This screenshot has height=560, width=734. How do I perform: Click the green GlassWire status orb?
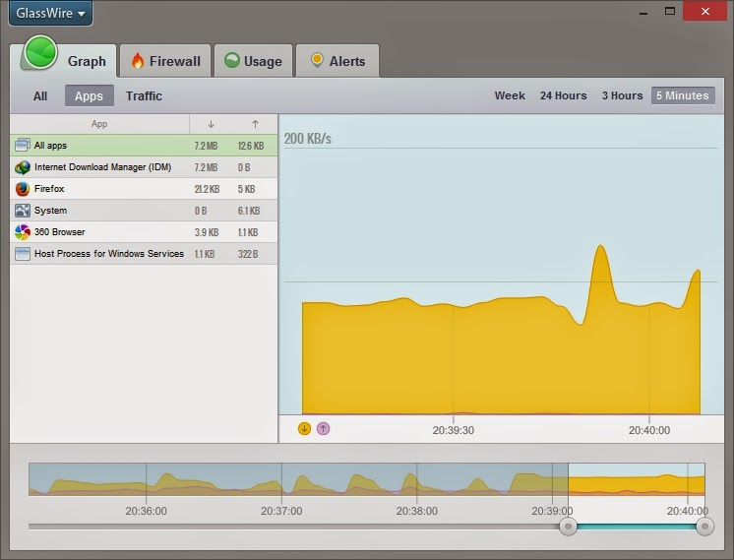(x=40, y=53)
